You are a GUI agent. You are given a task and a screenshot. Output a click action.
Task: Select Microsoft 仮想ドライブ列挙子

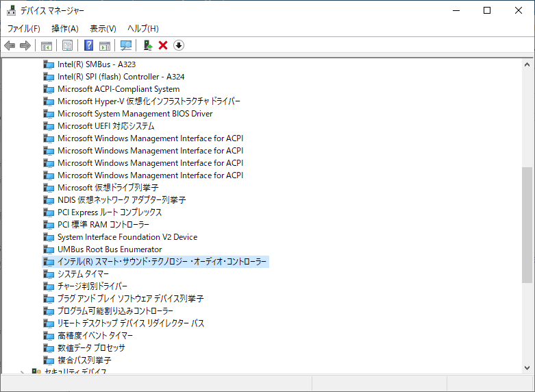(108, 188)
